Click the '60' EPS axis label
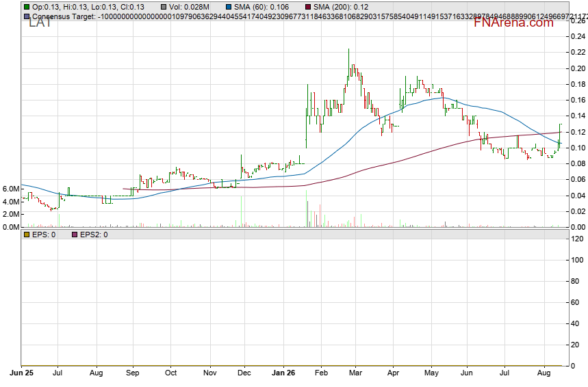Viewport: 588px width, 387px height. point(575,302)
